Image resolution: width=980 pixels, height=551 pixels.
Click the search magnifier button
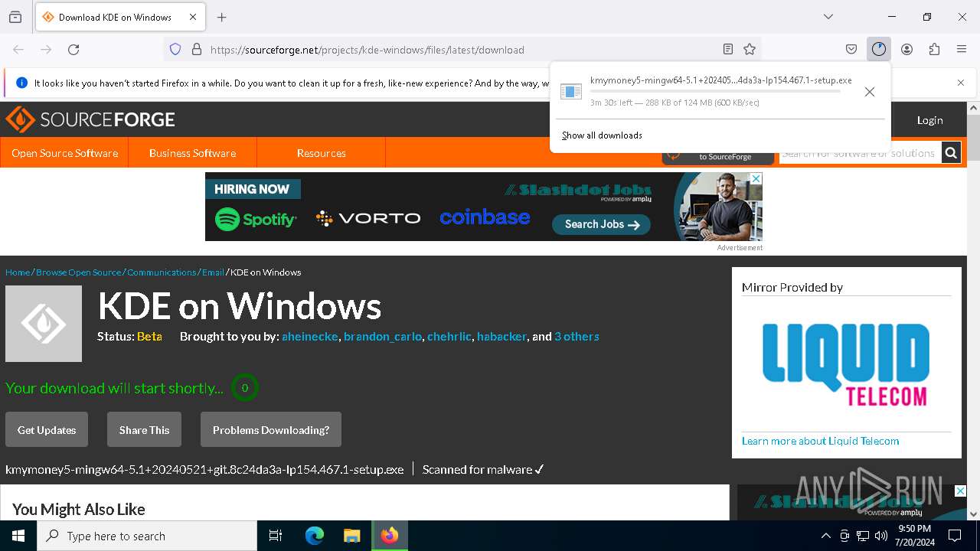pos(951,153)
